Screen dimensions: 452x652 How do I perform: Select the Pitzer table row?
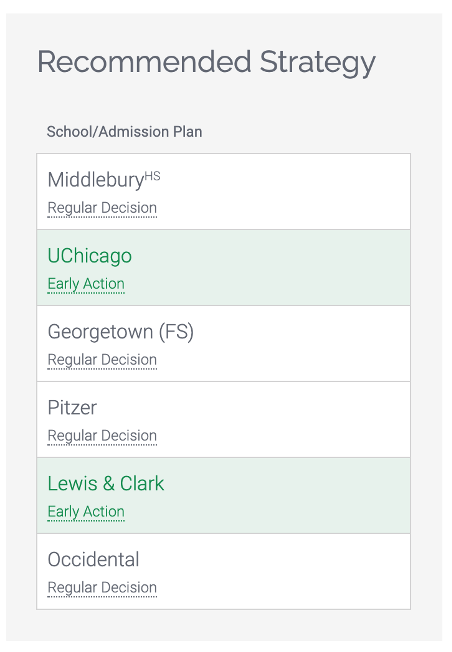(224, 419)
